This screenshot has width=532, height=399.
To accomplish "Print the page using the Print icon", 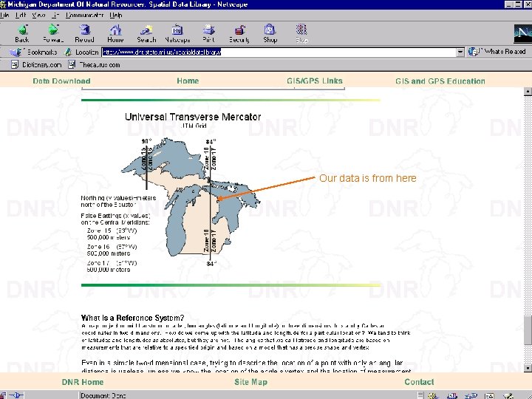I will pos(208,30).
